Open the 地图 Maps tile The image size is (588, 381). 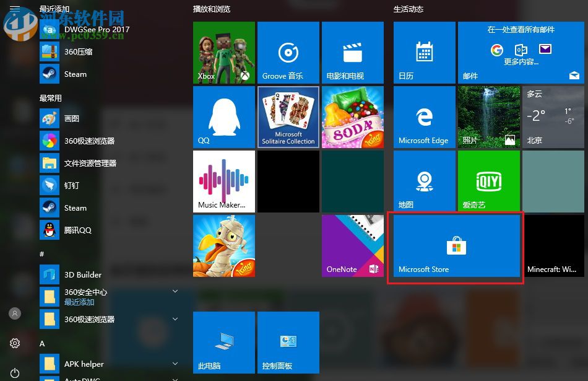point(424,181)
